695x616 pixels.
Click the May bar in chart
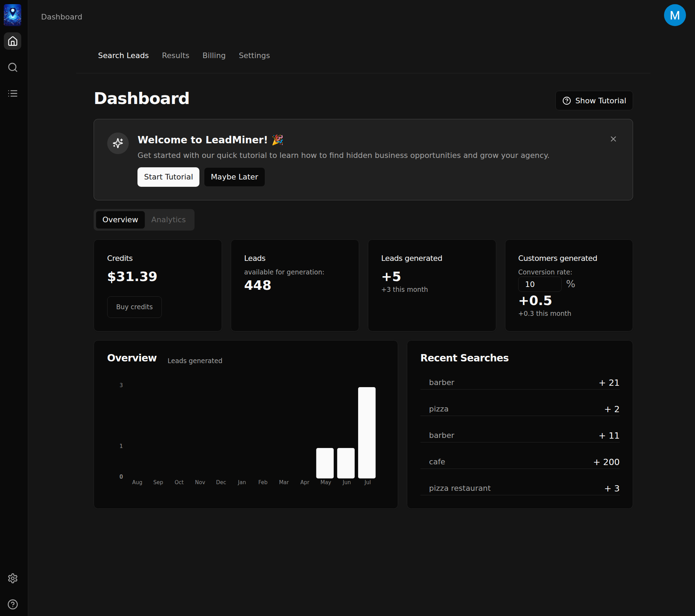tap(325, 463)
